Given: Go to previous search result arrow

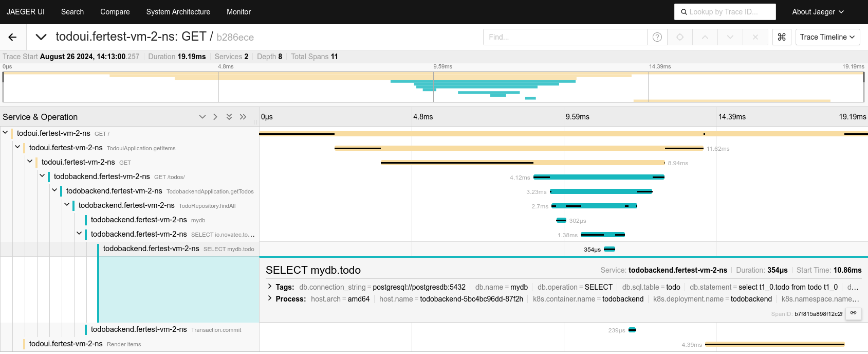Looking at the screenshot, I should [705, 37].
